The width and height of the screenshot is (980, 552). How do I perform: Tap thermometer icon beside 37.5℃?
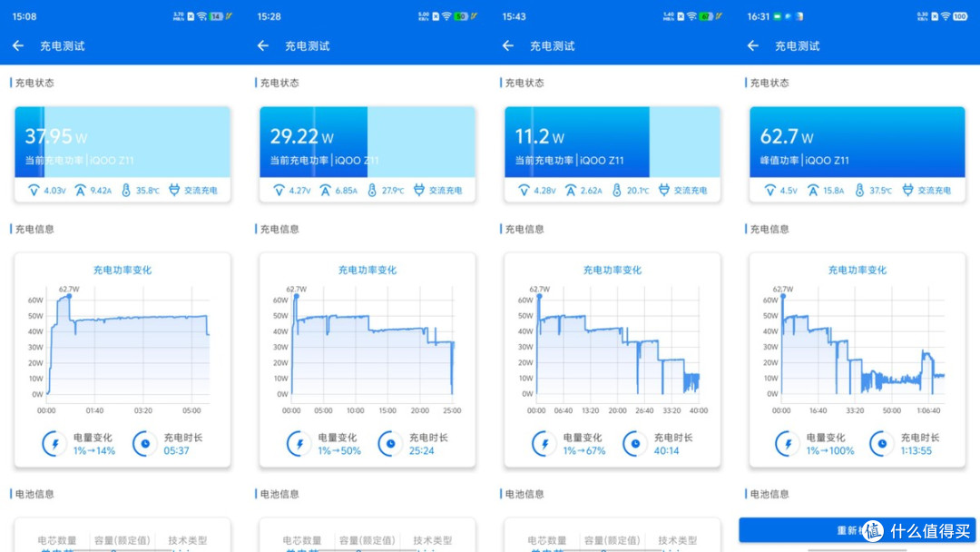coord(859,190)
